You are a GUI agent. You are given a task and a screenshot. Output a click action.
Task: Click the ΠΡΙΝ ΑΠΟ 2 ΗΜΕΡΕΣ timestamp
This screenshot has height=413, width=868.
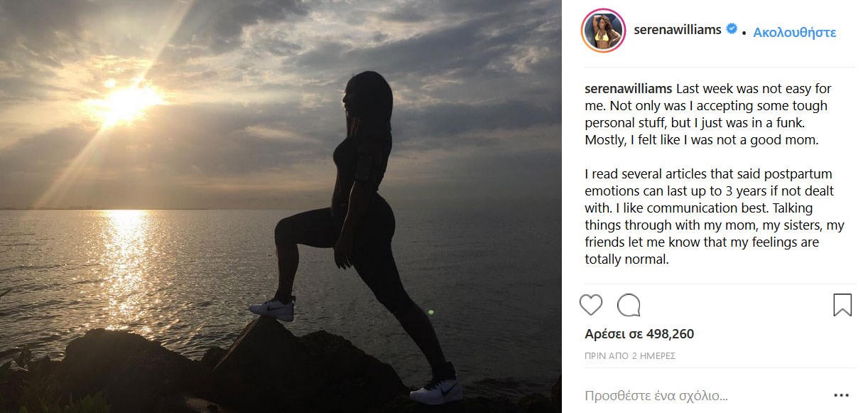point(629,355)
